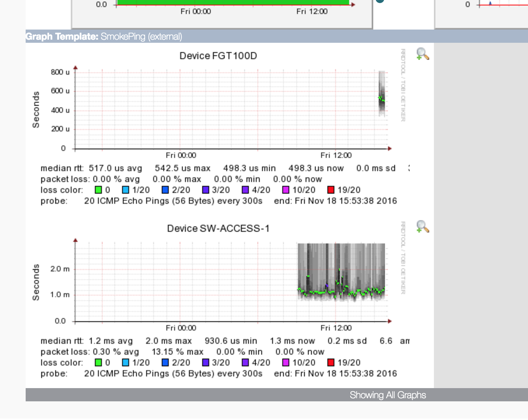Click '517.0 us avg' median rtt value

[115, 168]
